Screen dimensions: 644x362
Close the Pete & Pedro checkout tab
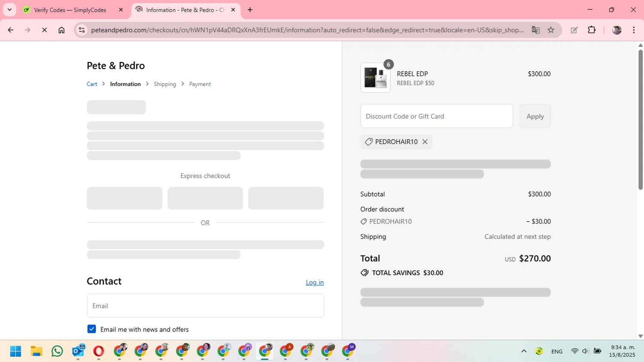tap(233, 10)
